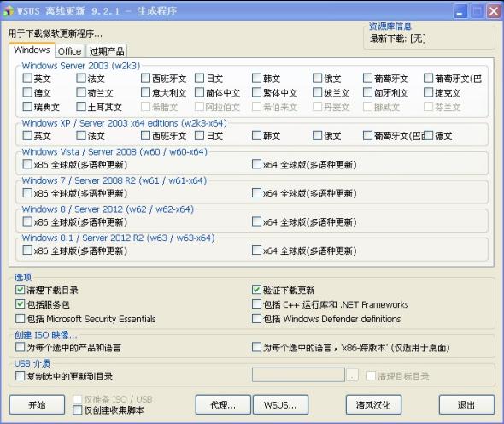504x424 pixels.
Task: Click the 清风汉化 button
Action: (x=373, y=405)
